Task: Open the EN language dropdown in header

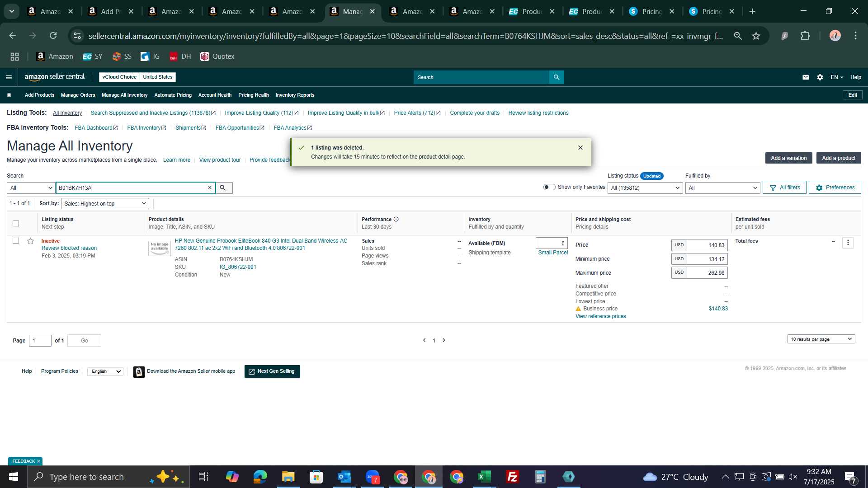Action: coord(836,77)
